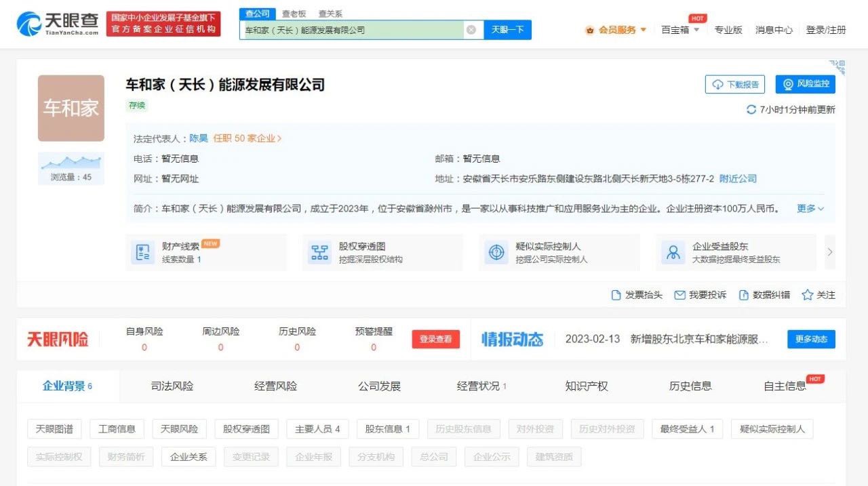This screenshot has width=868, height=486.
Task: Switch to 查关系 search tab
Action: click(x=330, y=14)
